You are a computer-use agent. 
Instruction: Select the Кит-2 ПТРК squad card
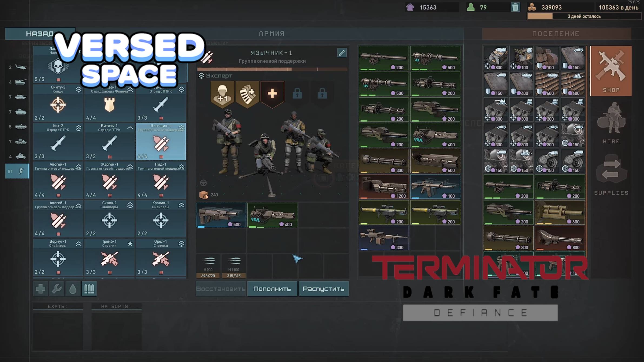pyautogui.click(x=58, y=141)
